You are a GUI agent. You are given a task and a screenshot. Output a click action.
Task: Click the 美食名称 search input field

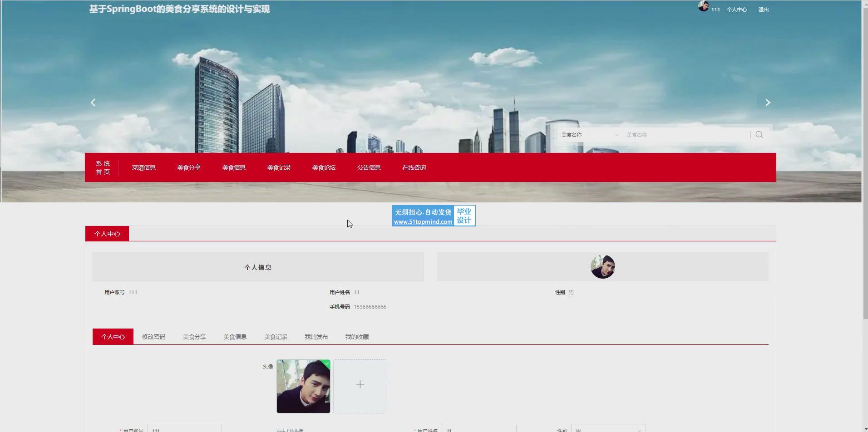pos(686,135)
